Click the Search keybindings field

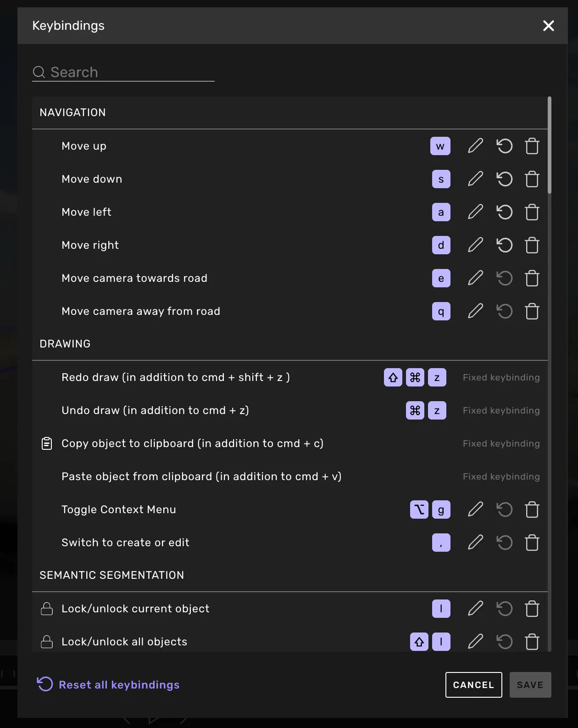123,72
